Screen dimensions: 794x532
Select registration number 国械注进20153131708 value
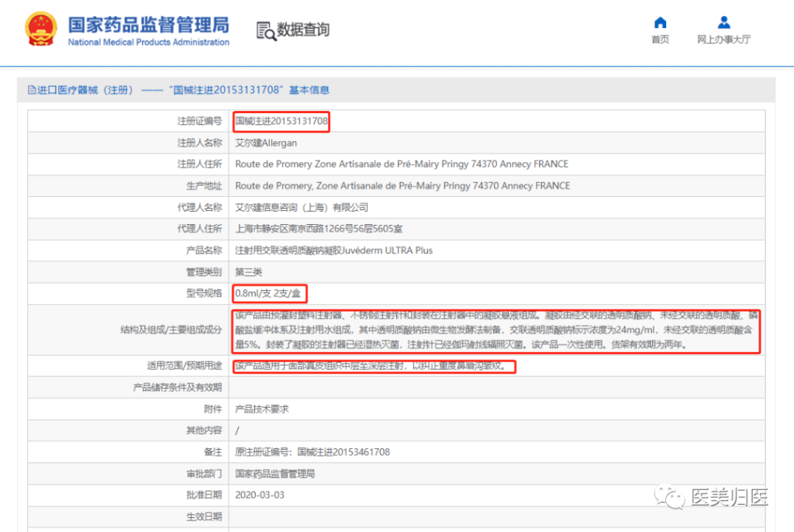point(281,121)
